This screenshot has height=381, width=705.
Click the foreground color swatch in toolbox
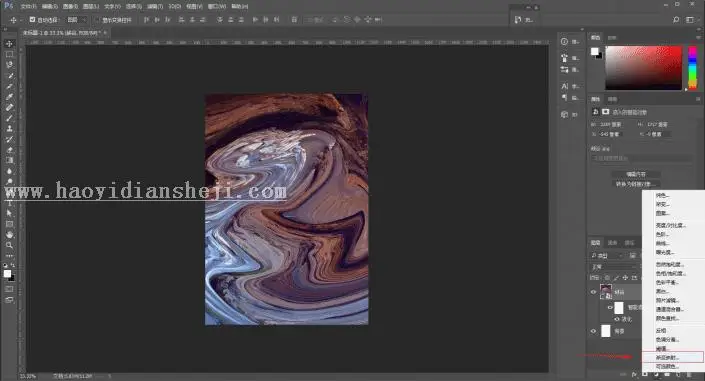tap(7, 273)
